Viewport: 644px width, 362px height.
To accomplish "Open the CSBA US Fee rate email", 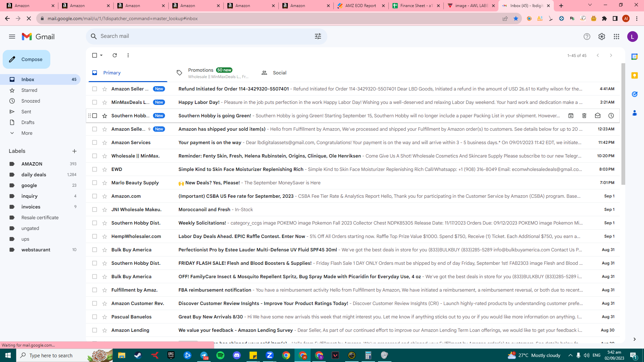I will point(353,196).
